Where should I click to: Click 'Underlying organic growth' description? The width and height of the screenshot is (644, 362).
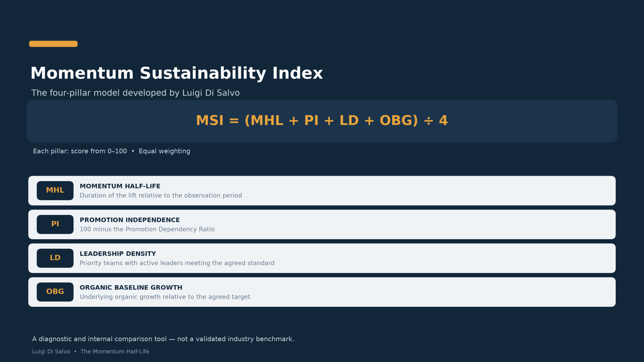[x=165, y=297]
